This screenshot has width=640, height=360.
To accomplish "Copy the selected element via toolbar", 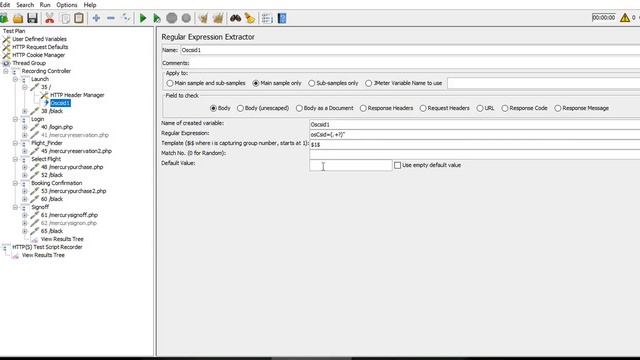I will pos(65,18).
